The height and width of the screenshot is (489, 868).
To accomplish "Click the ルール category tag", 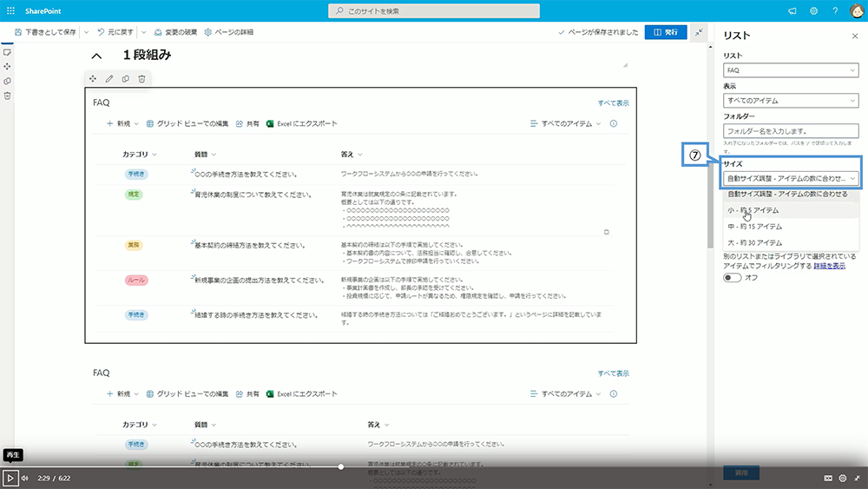I will 136,281.
